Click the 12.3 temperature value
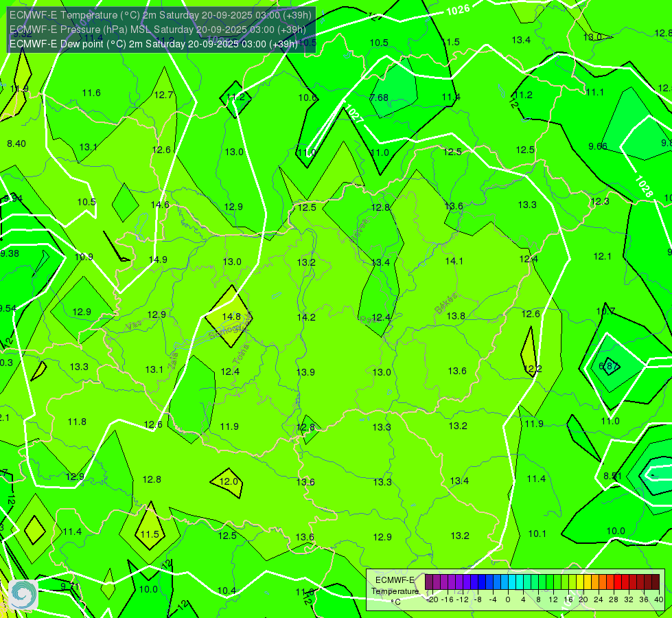Viewport: 672px width, 618px height. pyautogui.click(x=599, y=202)
